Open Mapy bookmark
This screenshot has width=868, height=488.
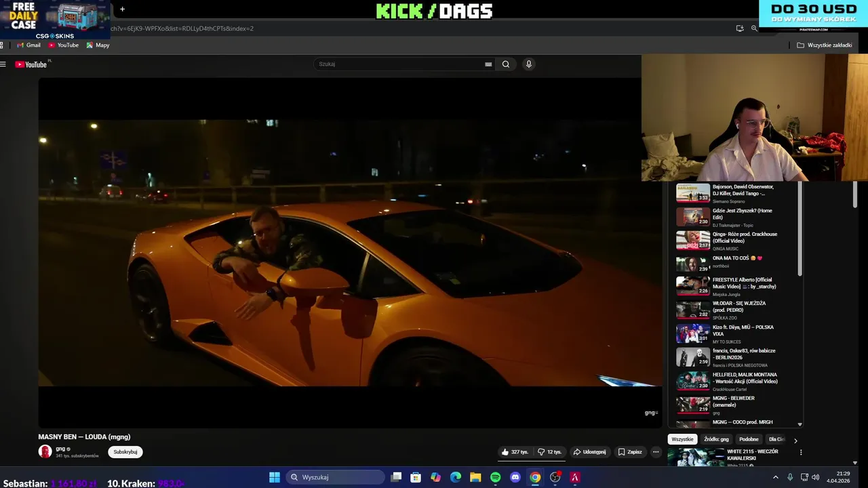pyautogui.click(x=98, y=45)
